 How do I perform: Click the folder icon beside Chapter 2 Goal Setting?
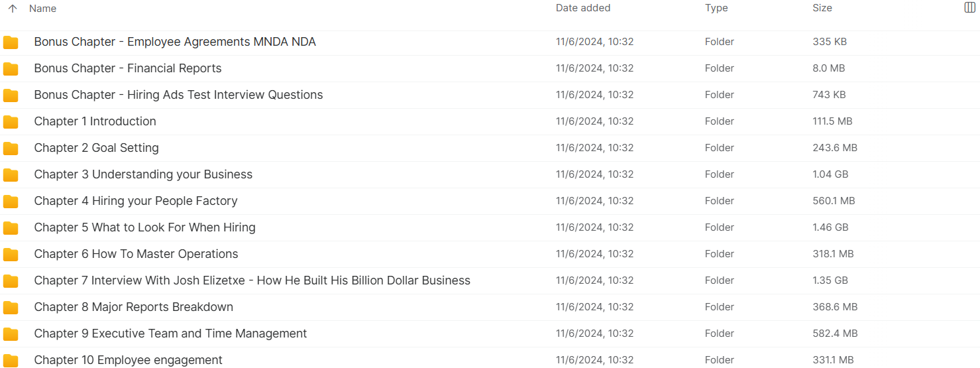click(x=11, y=149)
